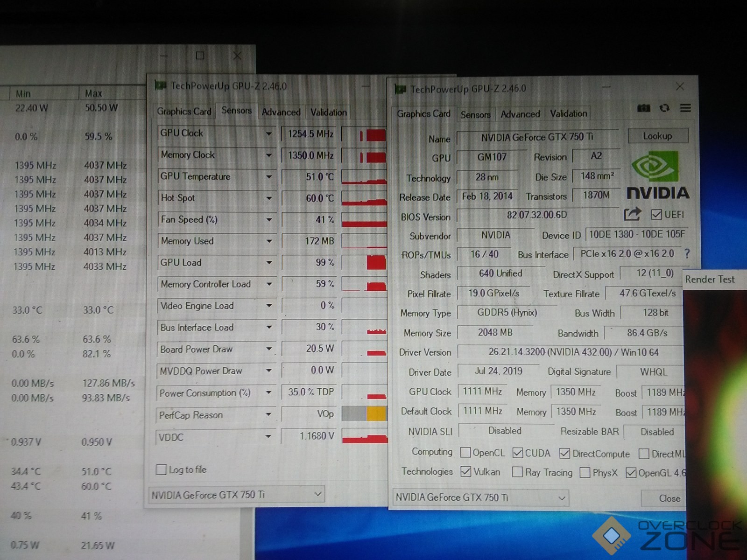Click the GPU Clock history graph
Viewport: 747px width, 560px height.
tap(365, 135)
